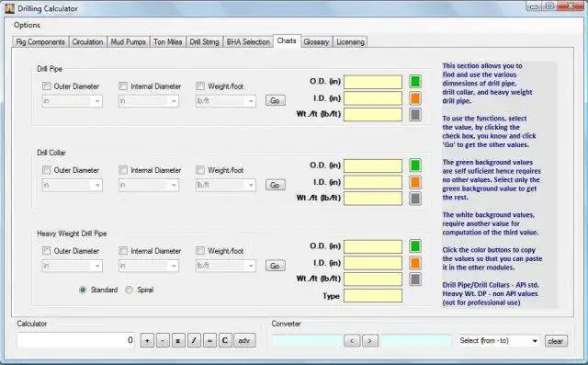Tick Drill Collar Internal Diameter checkbox
588x365 pixels.
click(x=123, y=170)
